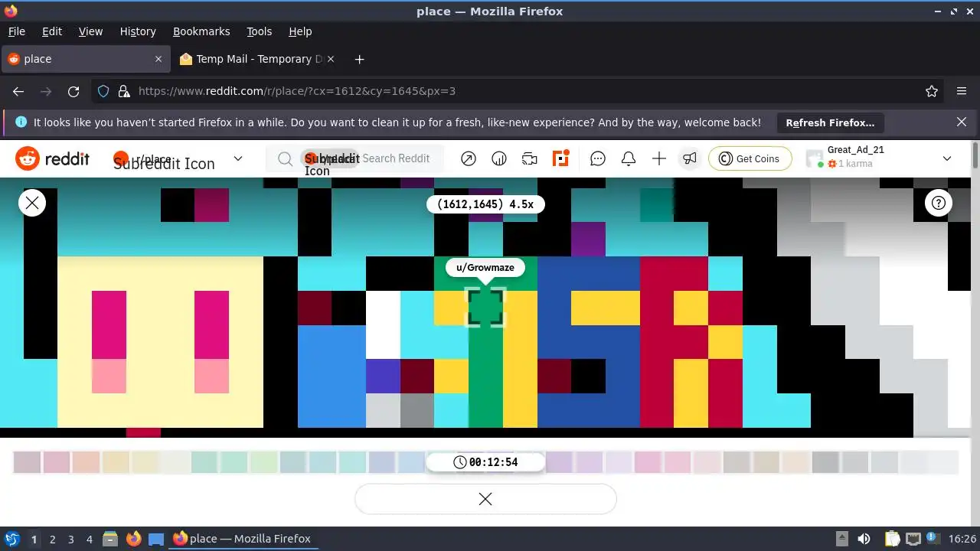Pick the faded black palette swatch

826,462
